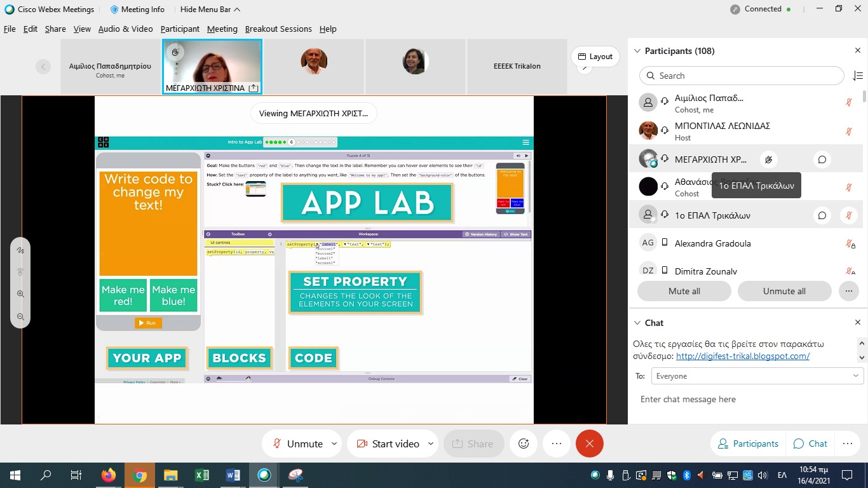Open the Edit menu
This screenshot has width=868, height=488.
[x=30, y=29]
